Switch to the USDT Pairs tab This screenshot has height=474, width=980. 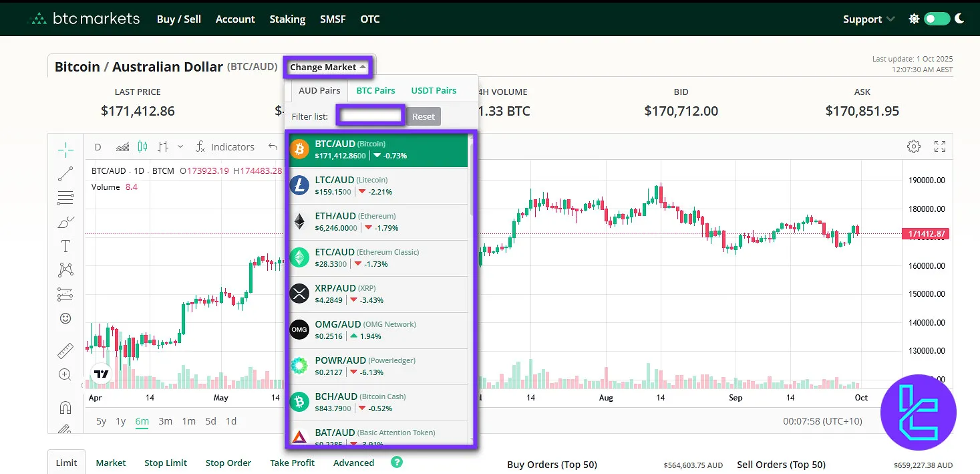[x=433, y=90]
